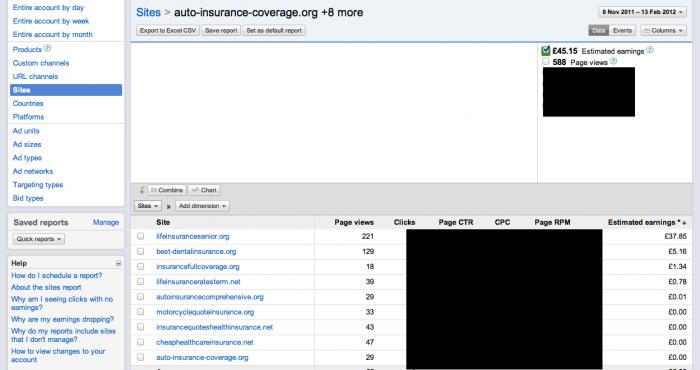Viewport: 700px width, 370px height.
Task: Open the best-dentalinsurance.org site link
Action: pos(196,251)
